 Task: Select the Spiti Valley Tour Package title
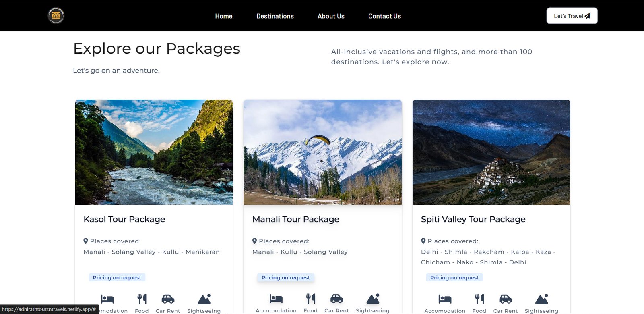(473, 219)
